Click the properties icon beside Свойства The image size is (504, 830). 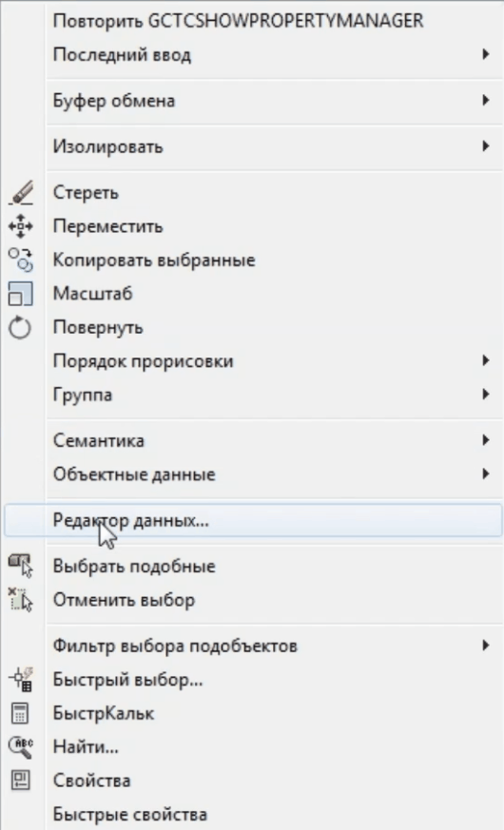[21, 781]
